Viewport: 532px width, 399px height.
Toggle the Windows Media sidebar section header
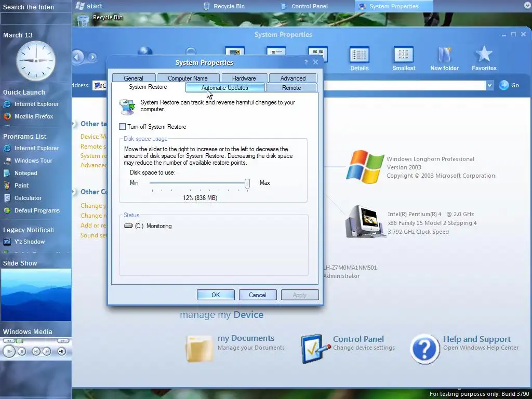pos(28,332)
